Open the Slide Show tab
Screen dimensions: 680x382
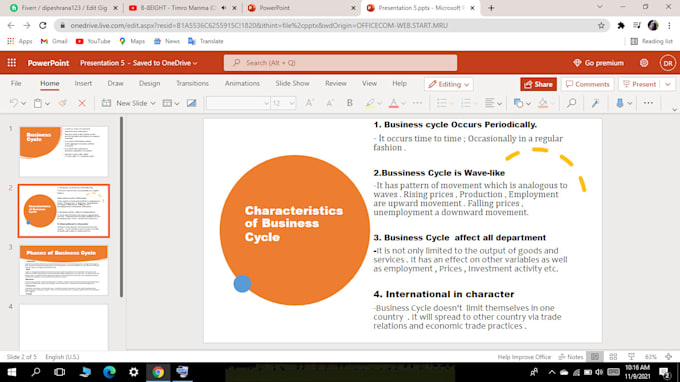click(292, 83)
